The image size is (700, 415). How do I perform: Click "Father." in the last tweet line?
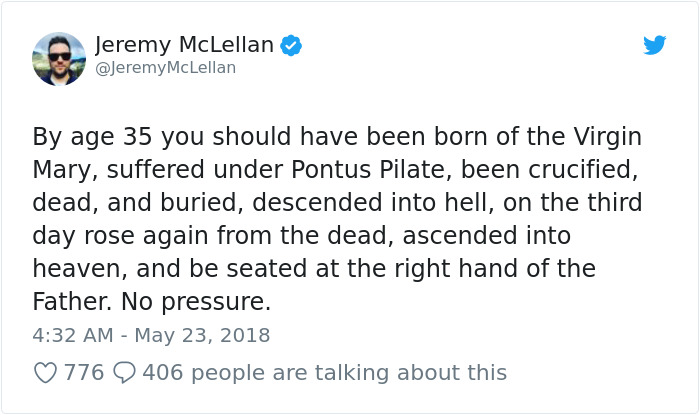tap(72, 301)
